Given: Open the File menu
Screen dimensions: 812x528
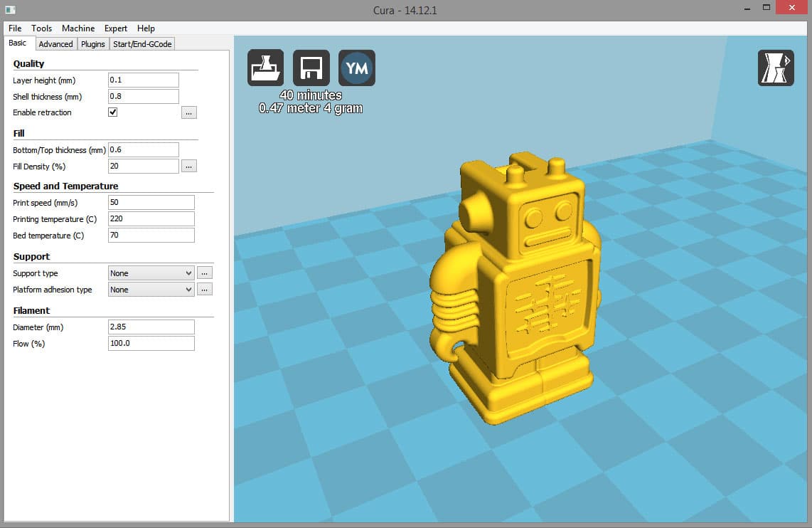Looking at the screenshot, I should pyautogui.click(x=14, y=28).
